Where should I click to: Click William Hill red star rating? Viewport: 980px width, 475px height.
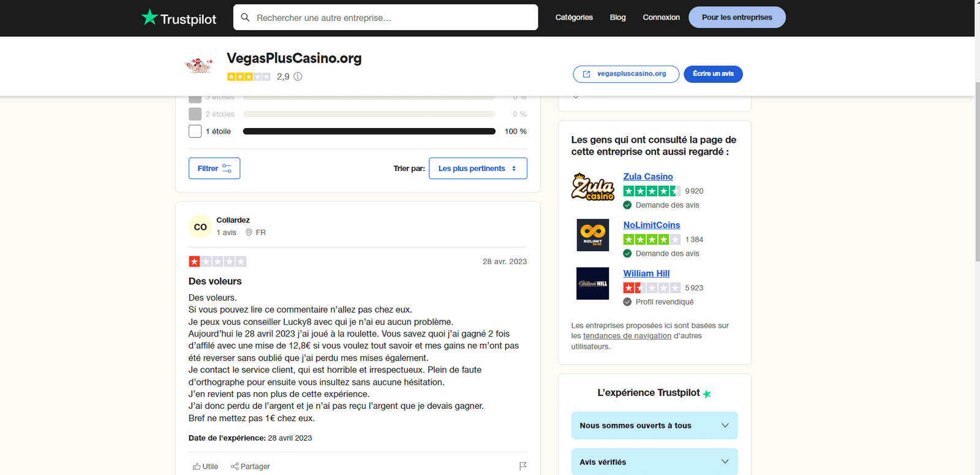(x=652, y=288)
